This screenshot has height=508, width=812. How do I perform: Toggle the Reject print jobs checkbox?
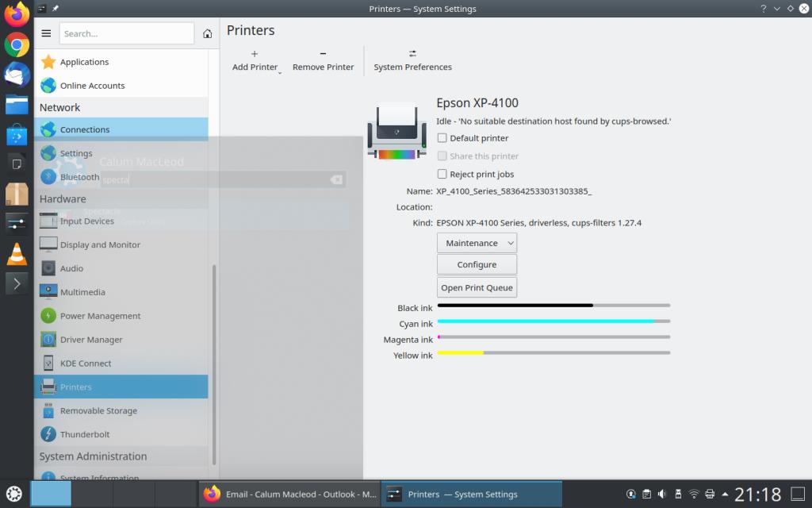point(442,174)
